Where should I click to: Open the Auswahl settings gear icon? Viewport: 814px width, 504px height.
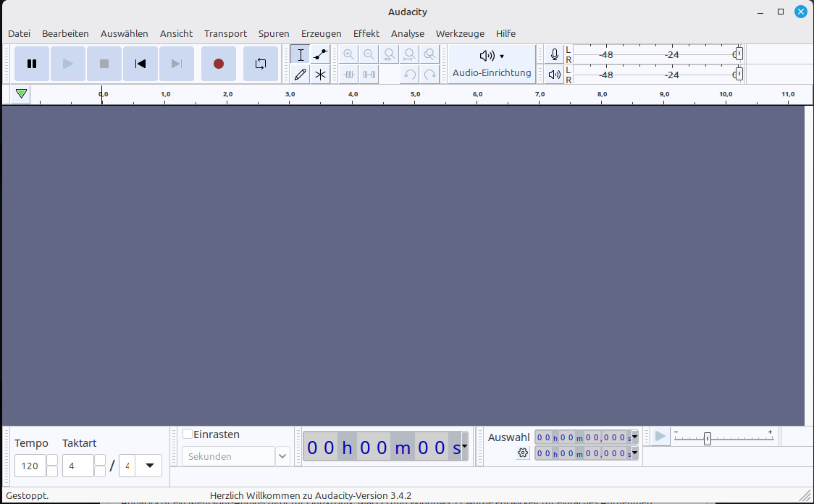523,453
